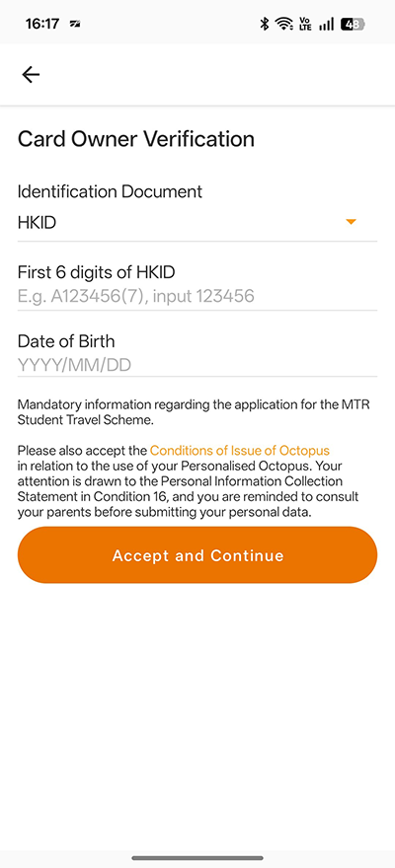
Task: Expand the orange Identification Document dropdown arrow
Action: point(351,222)
